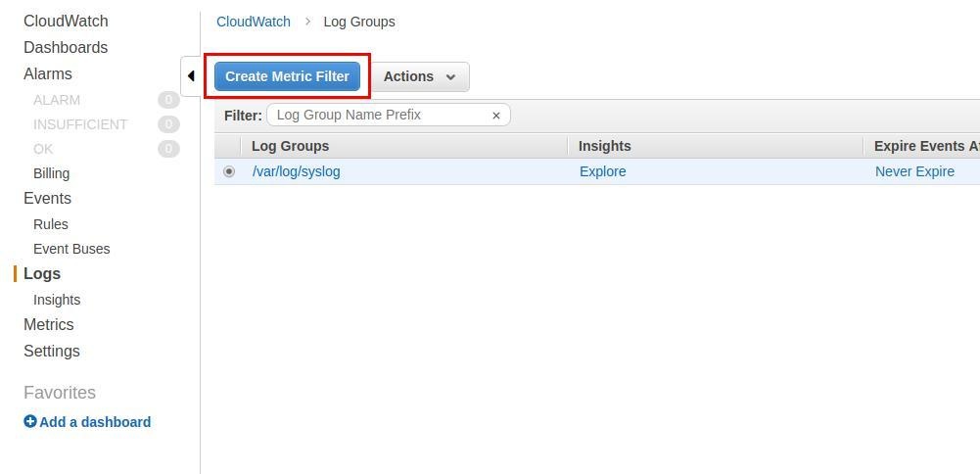
Task: Open the Actions dropdown
Action: [x=420, y=76]
